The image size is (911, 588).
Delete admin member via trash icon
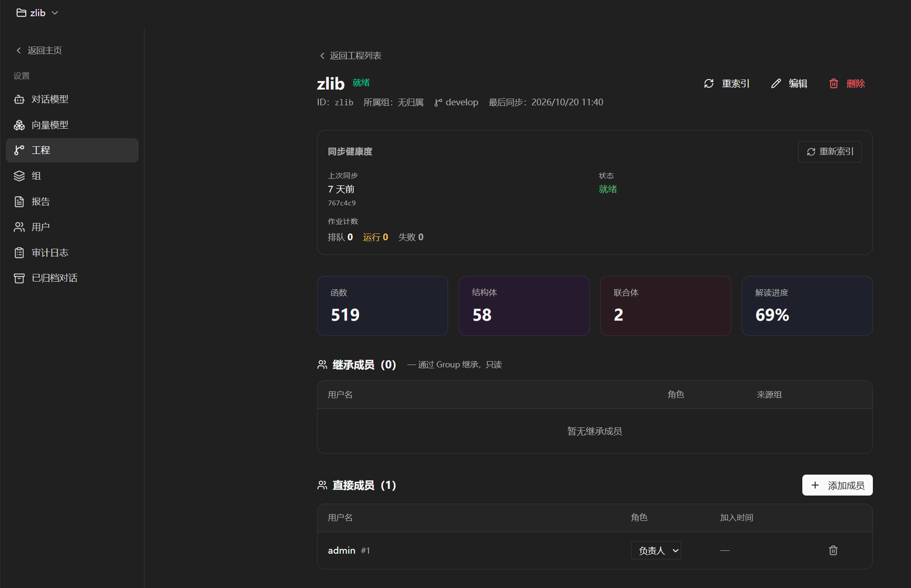pos(833,550)
